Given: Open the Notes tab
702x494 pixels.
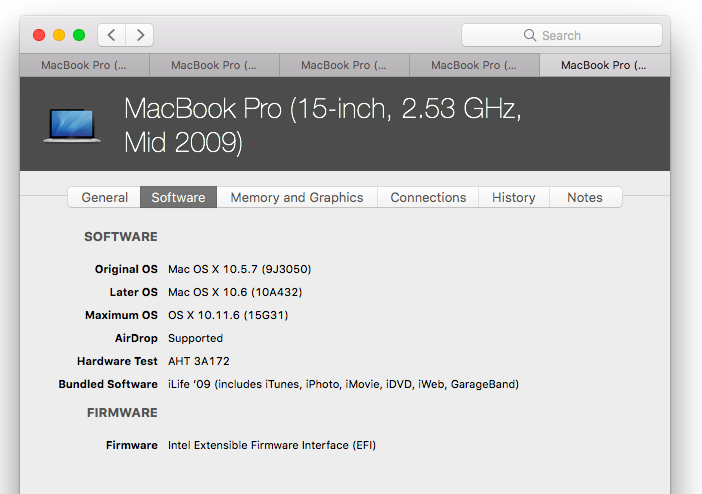Looking at the screenshot, I should [585, 198].
